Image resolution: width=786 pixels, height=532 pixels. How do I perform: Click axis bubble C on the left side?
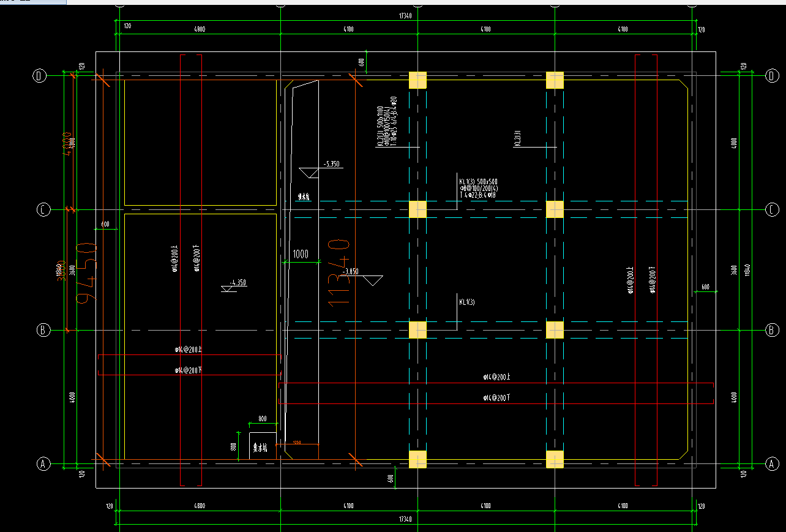pyautogui.click(x=43, y=210)
